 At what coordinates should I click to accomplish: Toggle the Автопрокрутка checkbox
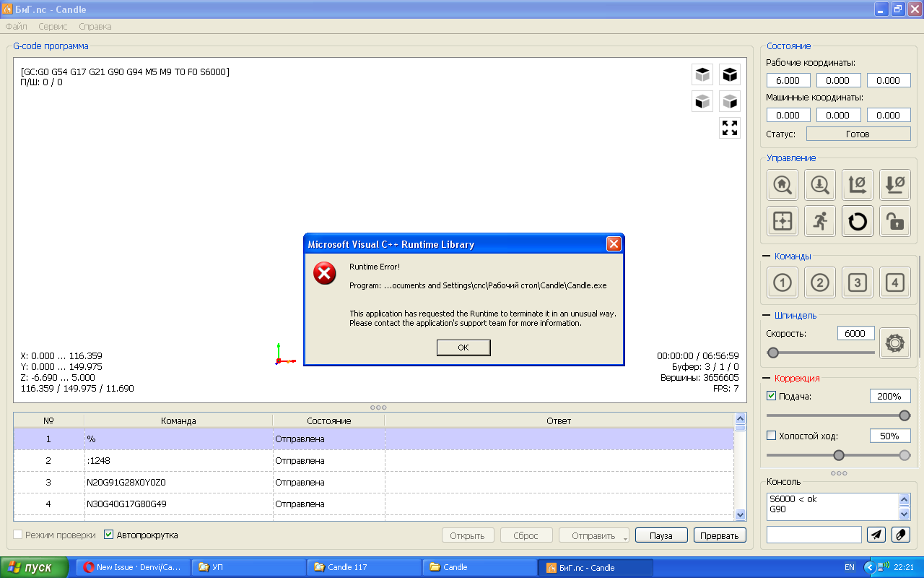point(109,535)
